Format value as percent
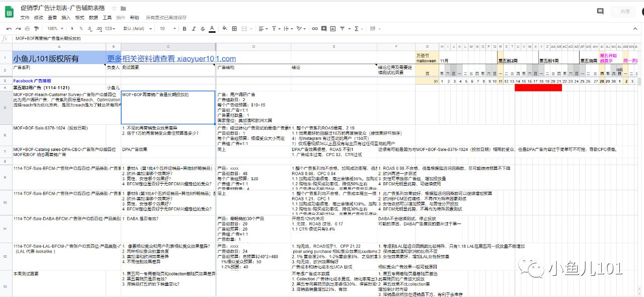This screenshot has width=644, height=297. (81, 28)
